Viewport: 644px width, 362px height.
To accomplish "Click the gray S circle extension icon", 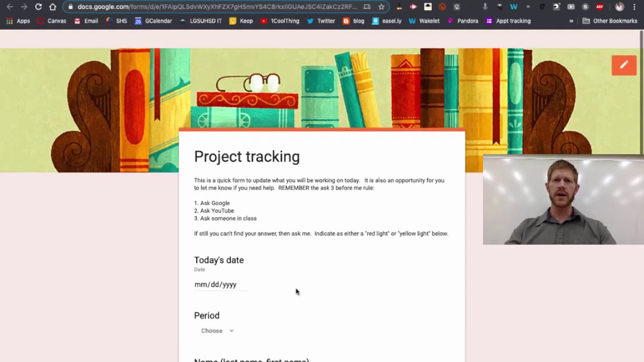I will click(585, 7).
